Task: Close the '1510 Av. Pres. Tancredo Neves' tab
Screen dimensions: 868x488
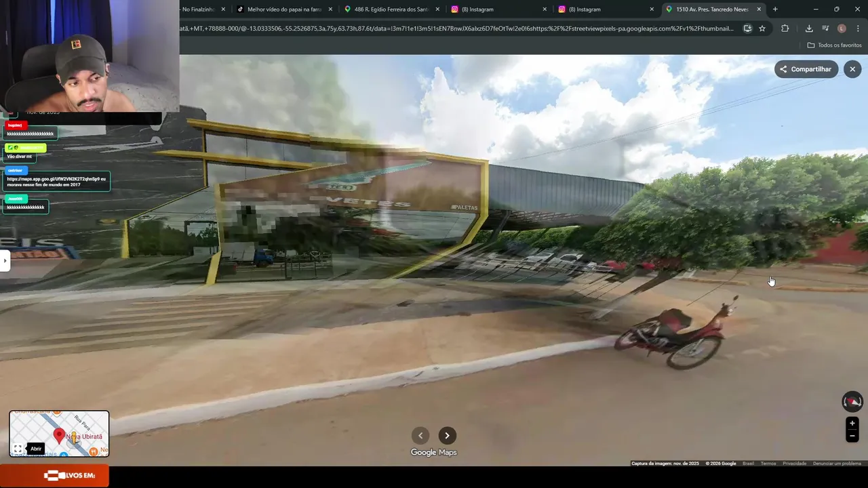Action: pos(759,9)
